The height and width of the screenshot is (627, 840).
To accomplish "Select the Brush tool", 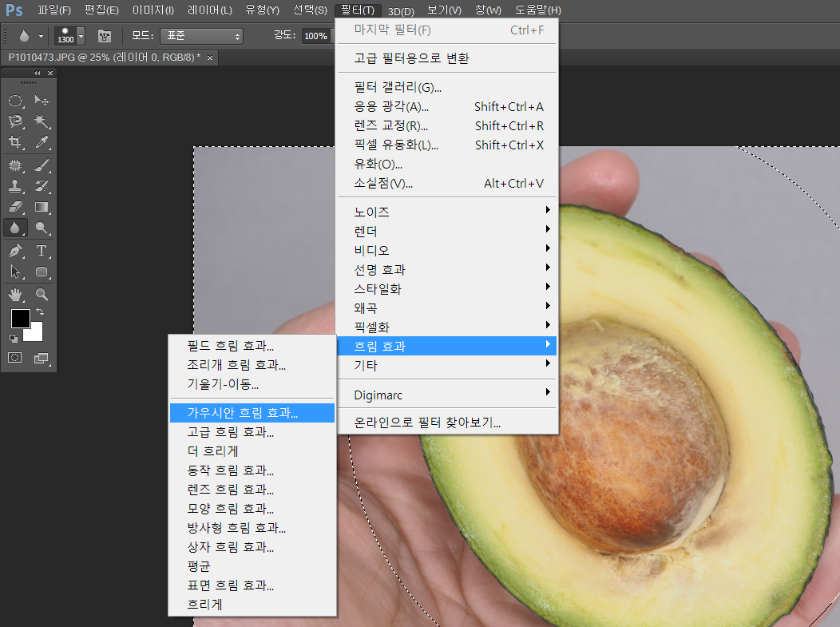I will (x=42, y=165).
